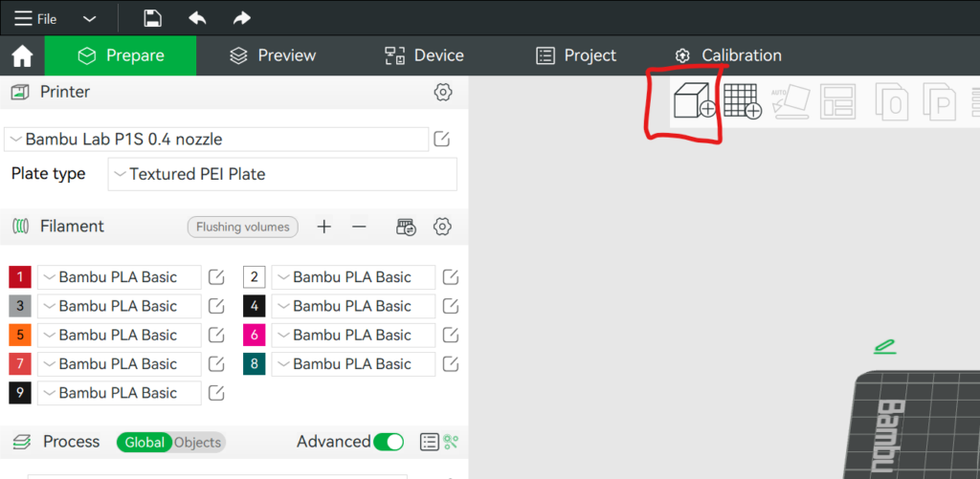The image size is (980, 479).
Task: Add a filament with plus button
Action: [x=324, y=227]
